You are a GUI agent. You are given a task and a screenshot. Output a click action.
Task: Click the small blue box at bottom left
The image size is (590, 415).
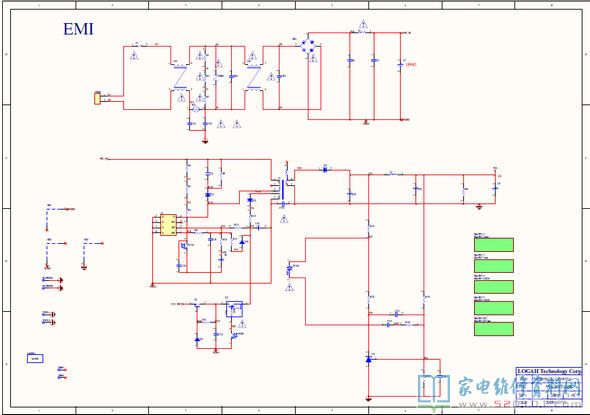35,358
